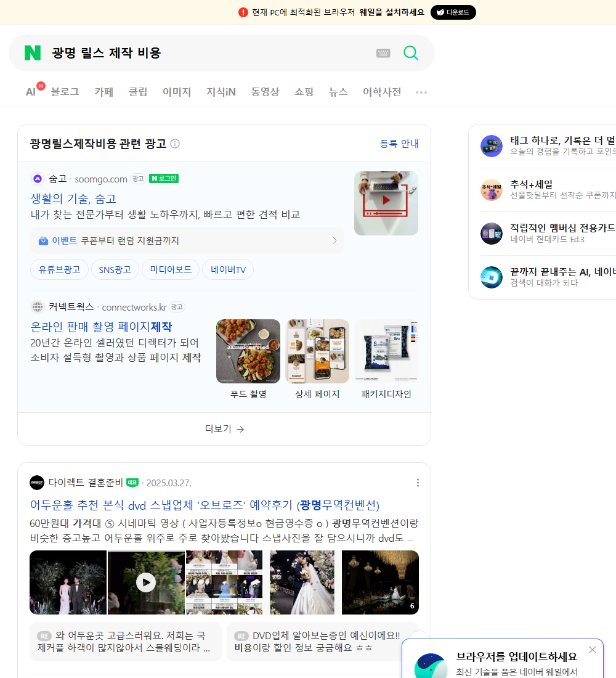This screenshot has width=616, height=678.
Task: Select the 미디어보드 chip
Action: click(171, 270)
